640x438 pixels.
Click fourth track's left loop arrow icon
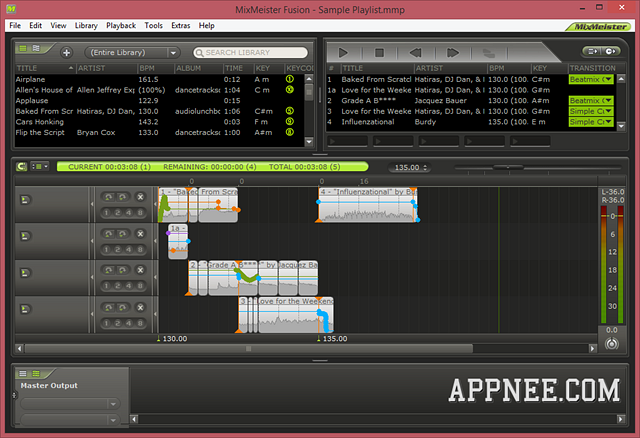pyautogui.click(x=109, y=307)
